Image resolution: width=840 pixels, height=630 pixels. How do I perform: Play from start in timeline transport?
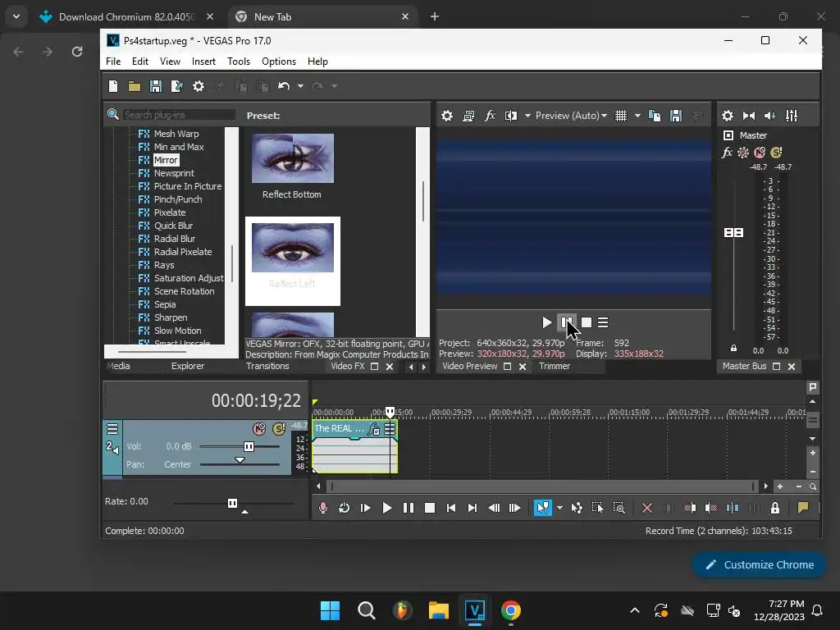pyautogui.click(x=365, y=508)
